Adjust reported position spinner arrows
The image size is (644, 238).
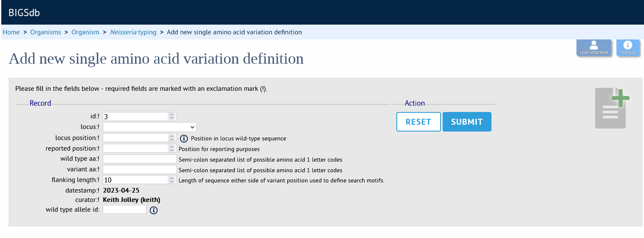click(172, 148)
